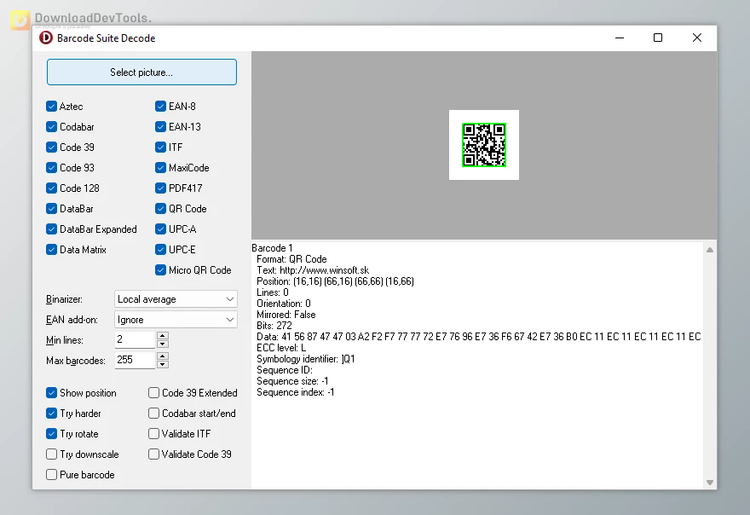Image resolution: width=750 pixels, height=515 pixels.
Task: Click the Symbology identifier line
Action: 306,359
